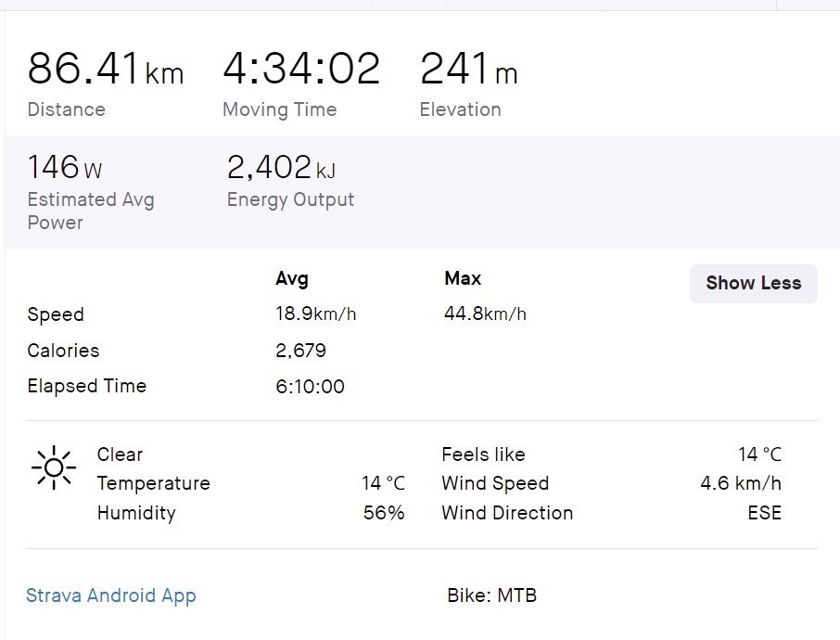Click the 56% humidity value
The height and width of the screenshot is (640, 840).
[384, 513]
